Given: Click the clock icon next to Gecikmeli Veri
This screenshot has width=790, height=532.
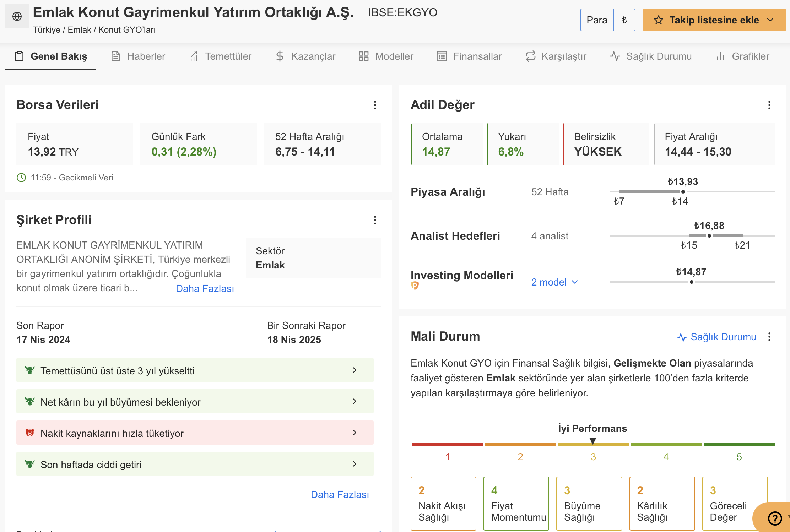Looking at the screenshot, I should click(21, 178).
